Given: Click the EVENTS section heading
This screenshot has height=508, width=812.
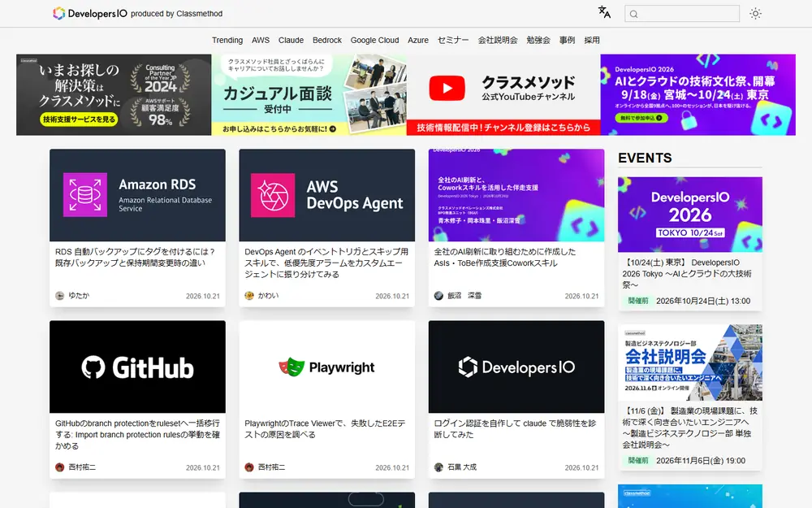Looking at the screenshot, I should click(x=645, y=158).
